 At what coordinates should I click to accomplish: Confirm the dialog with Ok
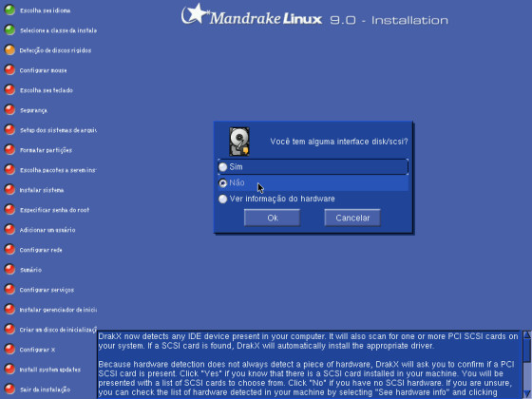(x=272, y=218)
